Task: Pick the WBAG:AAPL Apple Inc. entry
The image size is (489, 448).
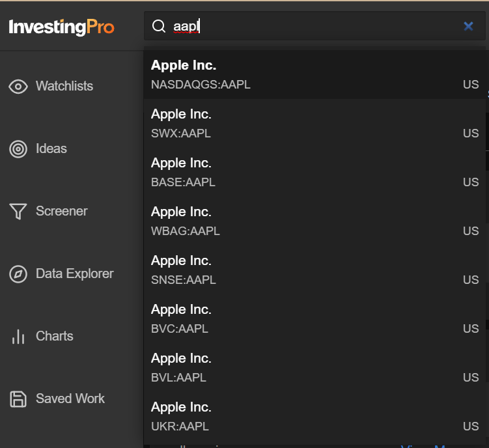Action: (x=314, y=221)
